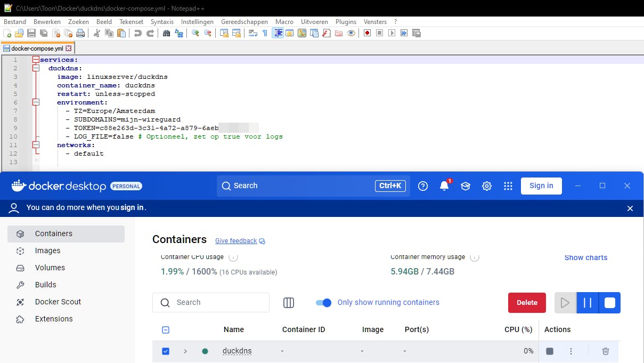Click the Stop macro recording icon
The image size is (644, 363).
[379, 33]
